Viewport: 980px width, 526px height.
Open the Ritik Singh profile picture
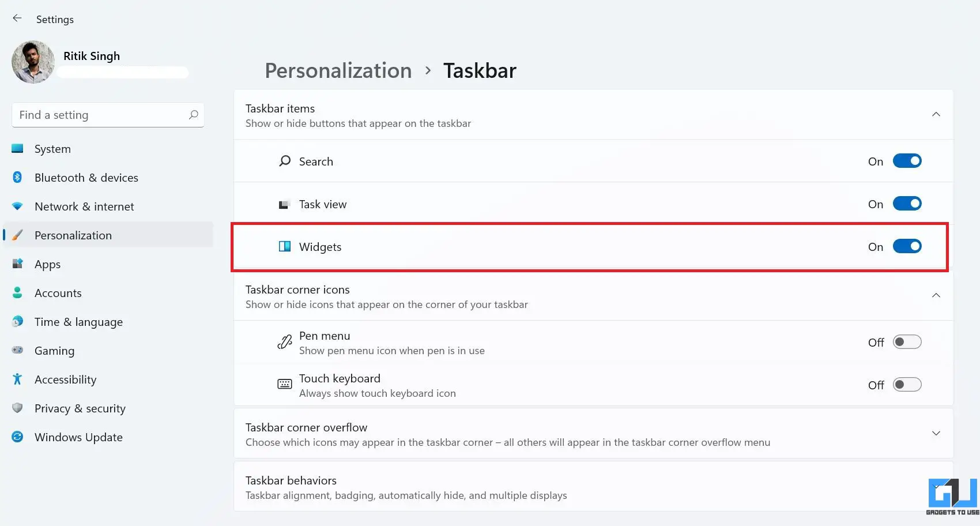pyautogui.click(x=33, y=62)
